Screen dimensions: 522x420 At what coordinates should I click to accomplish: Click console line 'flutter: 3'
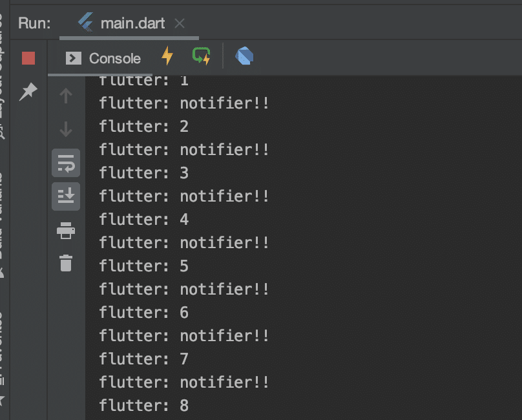click(x=144, y=173)
